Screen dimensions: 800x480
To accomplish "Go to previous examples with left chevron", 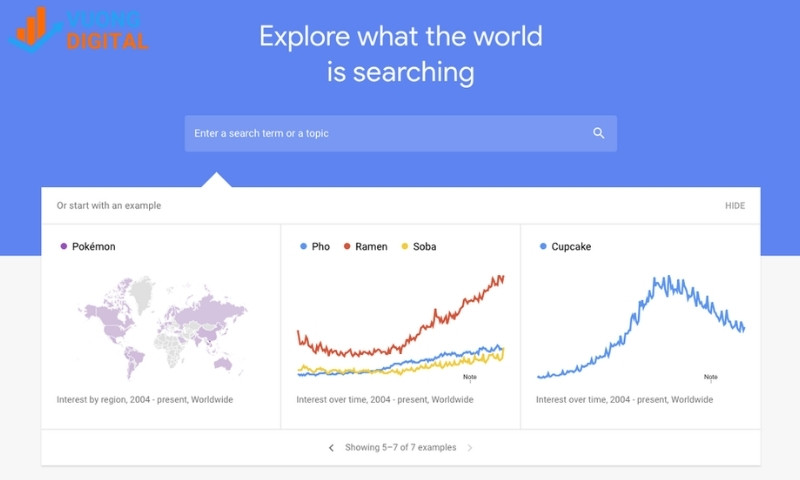I will pos(331,448).
